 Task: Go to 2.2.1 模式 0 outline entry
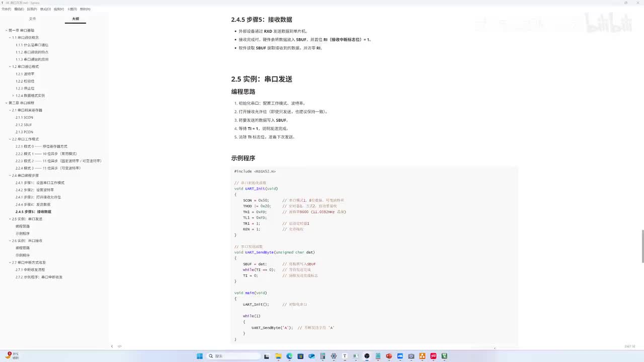(x=41, y=146)
